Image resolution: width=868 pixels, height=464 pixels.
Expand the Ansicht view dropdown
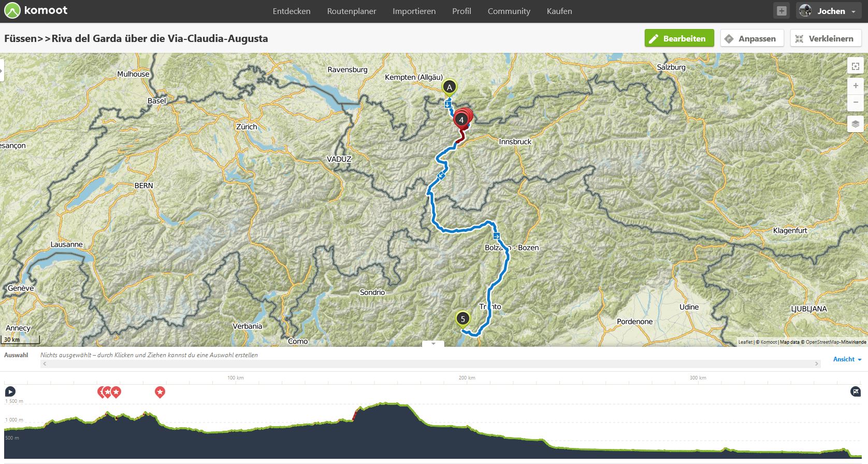click(847, 359)
